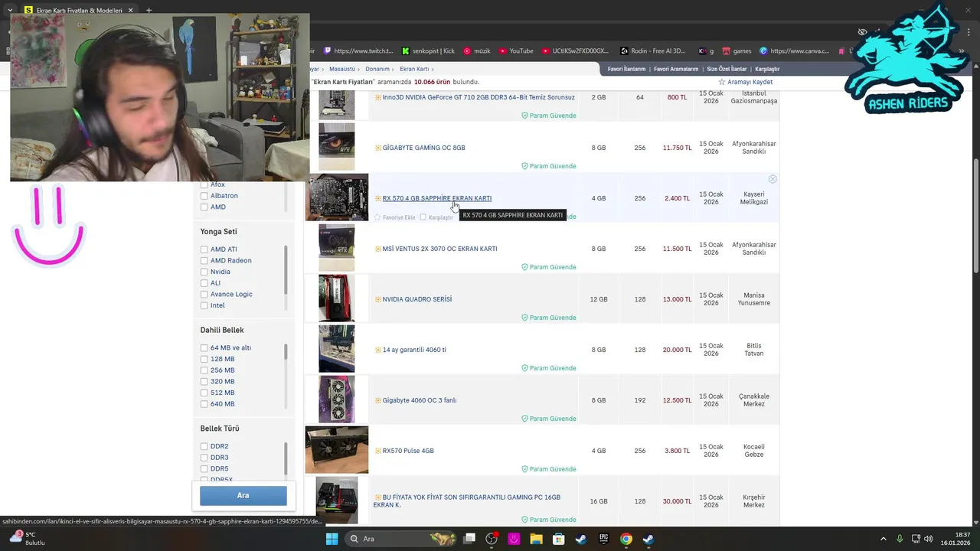
Task: Click the star icon beside Aramayı Kaydet
Action: pos(721,82)
